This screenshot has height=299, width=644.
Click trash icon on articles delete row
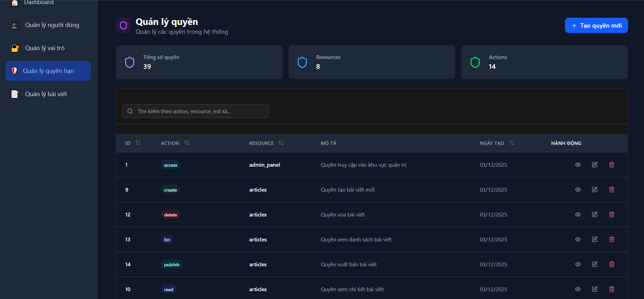(612, 214)
